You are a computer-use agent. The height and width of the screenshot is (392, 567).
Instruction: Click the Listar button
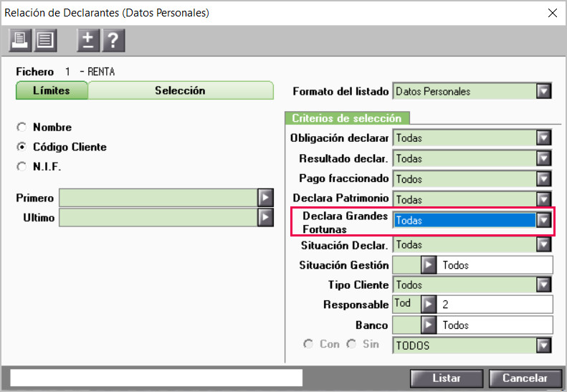[x=447, y=378]
